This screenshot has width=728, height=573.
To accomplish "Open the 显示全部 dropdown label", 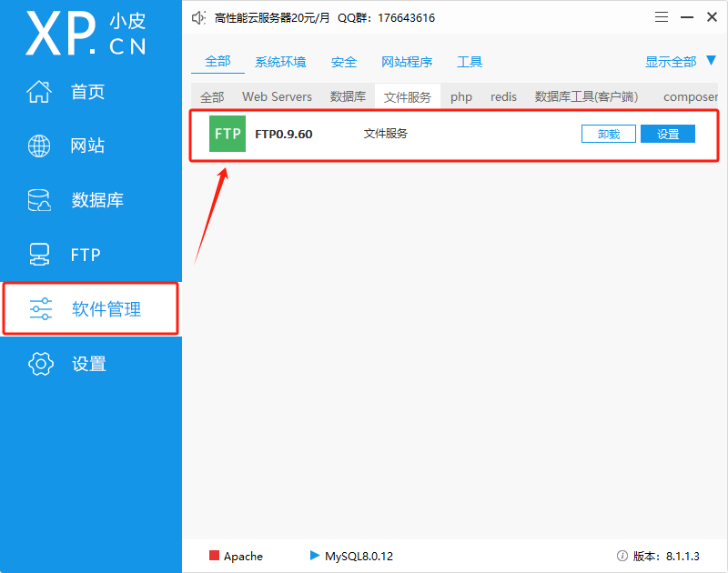I will click(x=671, y=62).
